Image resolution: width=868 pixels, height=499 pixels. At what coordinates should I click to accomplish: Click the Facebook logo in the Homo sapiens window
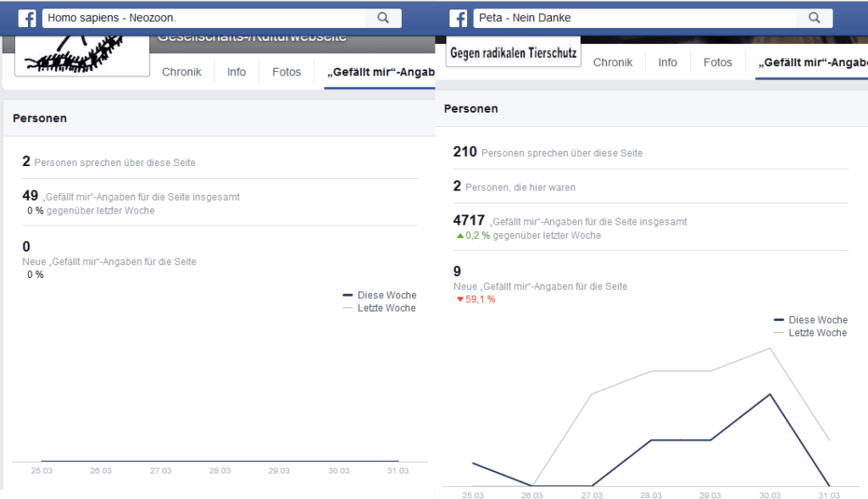click(x=27, y=18)
